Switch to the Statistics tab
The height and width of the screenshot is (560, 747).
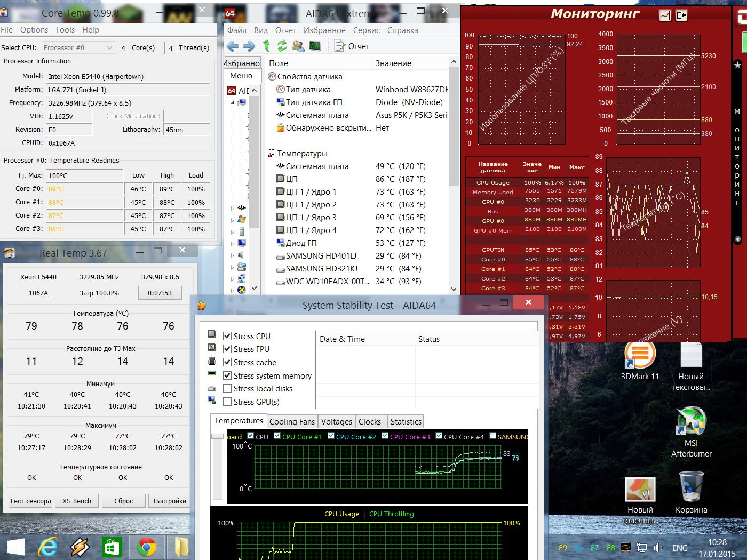[x=406, y=421]
